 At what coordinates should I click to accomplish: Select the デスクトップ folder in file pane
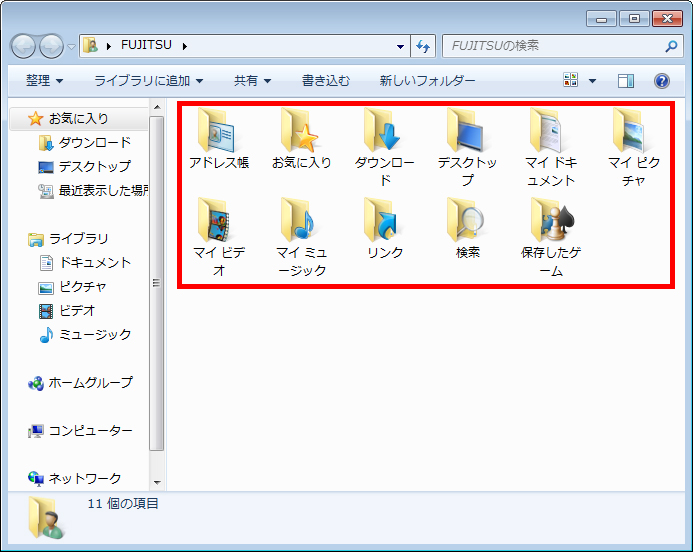(x=468, y=148)
